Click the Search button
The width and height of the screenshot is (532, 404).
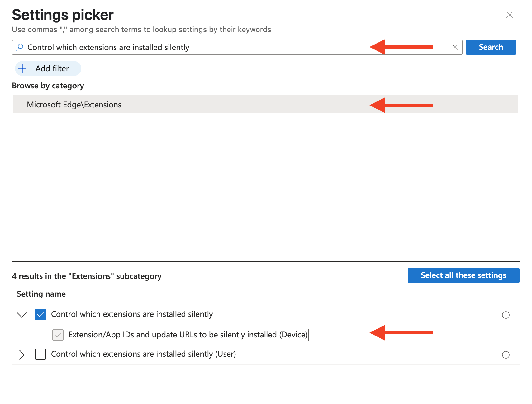[x=491, y=47]
